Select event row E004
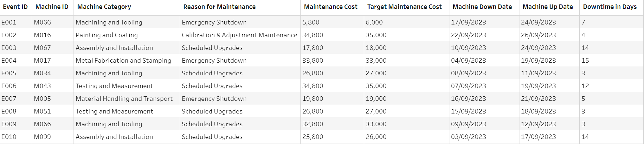This screenshot has width=644, height=144. tap(9, 60)
